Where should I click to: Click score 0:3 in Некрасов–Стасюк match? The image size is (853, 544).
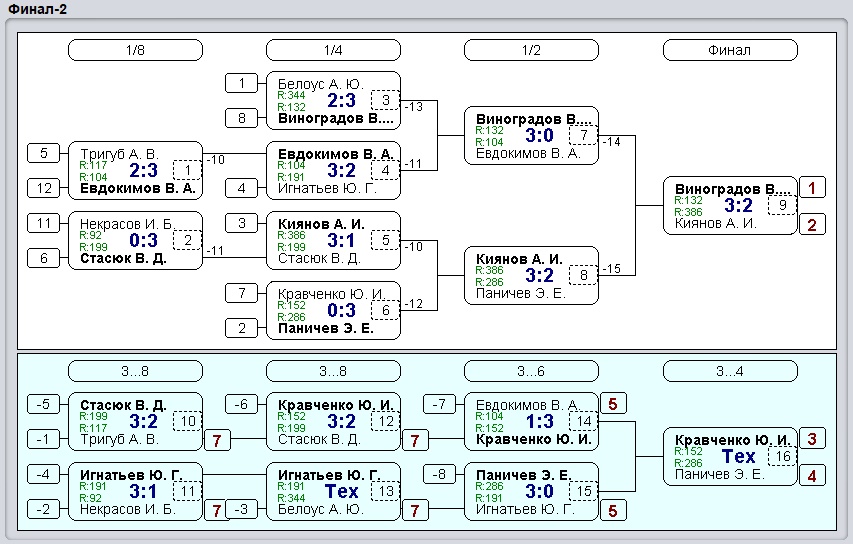click(144, 240)
